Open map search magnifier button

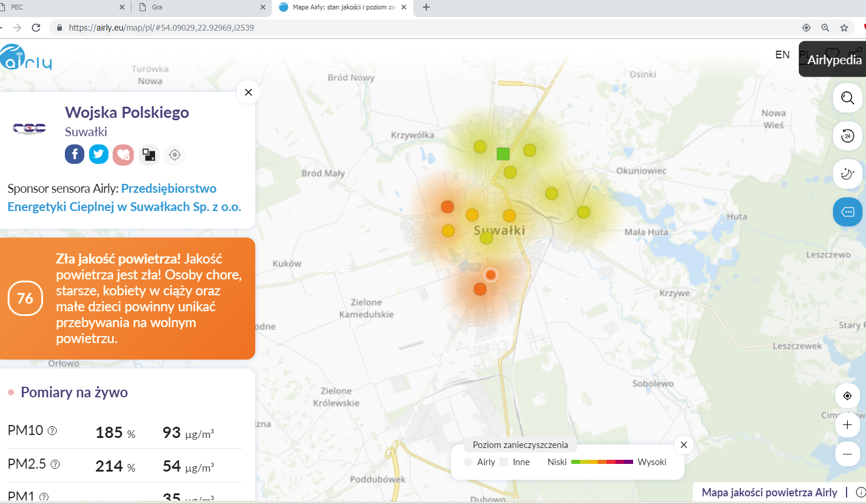click(847, 98)
